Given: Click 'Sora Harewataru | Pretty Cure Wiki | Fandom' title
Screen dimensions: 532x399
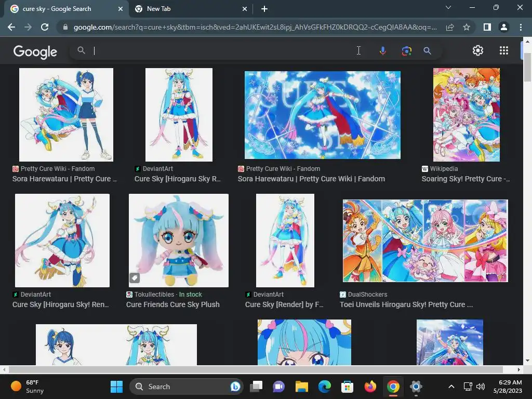Looking at the screenshot, I should [311, 179].
